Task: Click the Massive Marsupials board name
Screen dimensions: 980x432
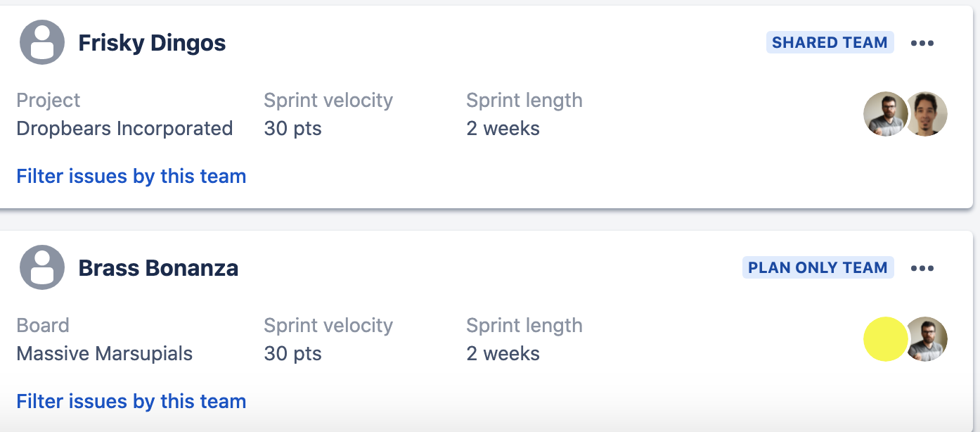Action: (105, 354)
